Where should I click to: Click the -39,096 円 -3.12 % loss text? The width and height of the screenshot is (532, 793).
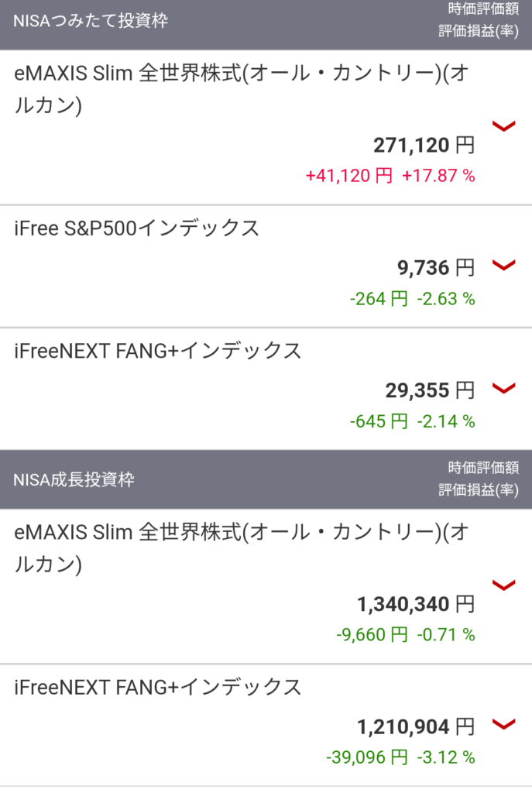click(400, 757)
